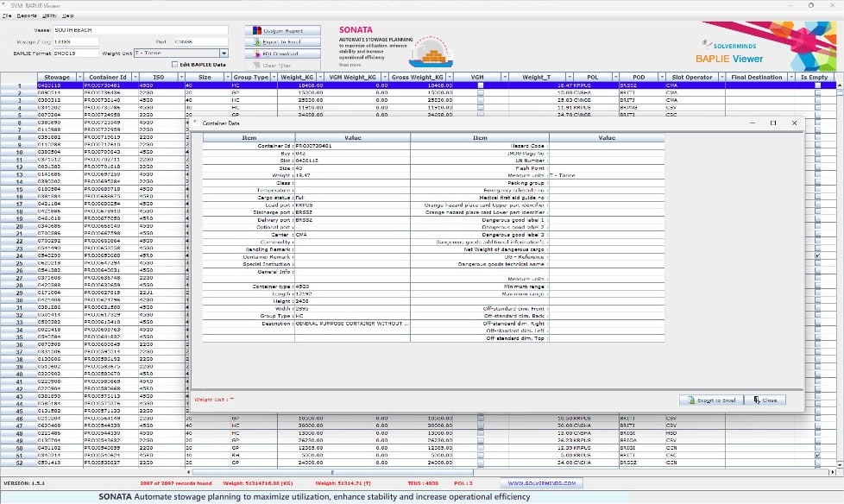
Task: Toggle the VGM checkbox in row 1
Action: pos(481,86)
